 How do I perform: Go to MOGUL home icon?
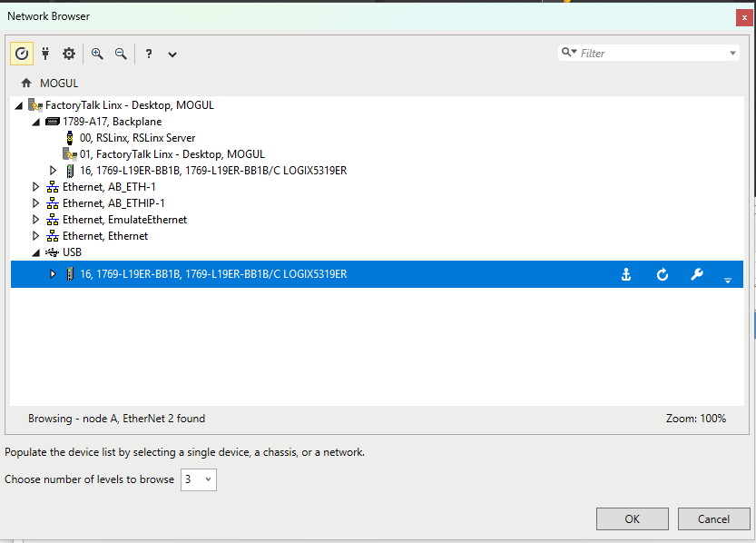click(26, 83)
